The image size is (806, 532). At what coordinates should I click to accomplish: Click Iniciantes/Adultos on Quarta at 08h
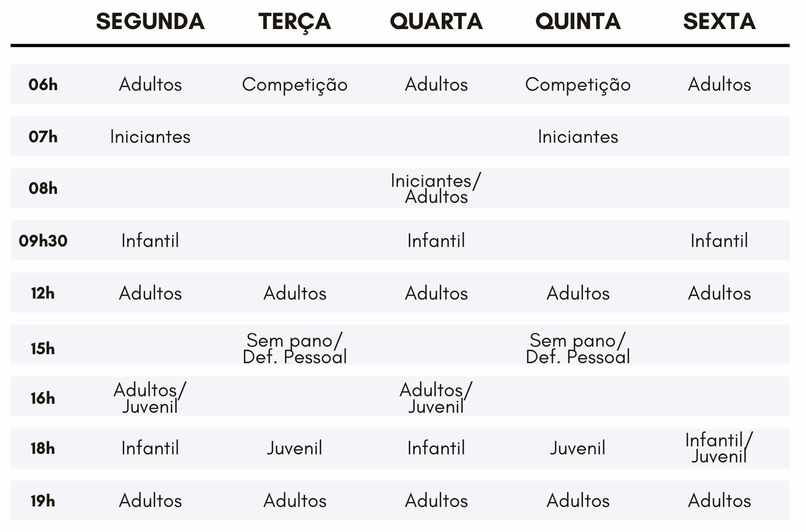[436, 189]
